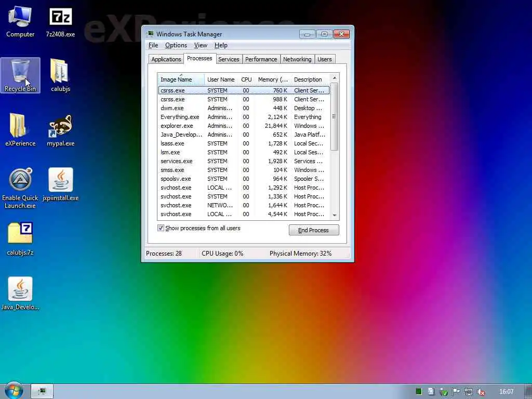Select the 7z2408.exe desktop icon
Image resolution: width=532 pixels, height=399 pixels.
tap(60, 22)
